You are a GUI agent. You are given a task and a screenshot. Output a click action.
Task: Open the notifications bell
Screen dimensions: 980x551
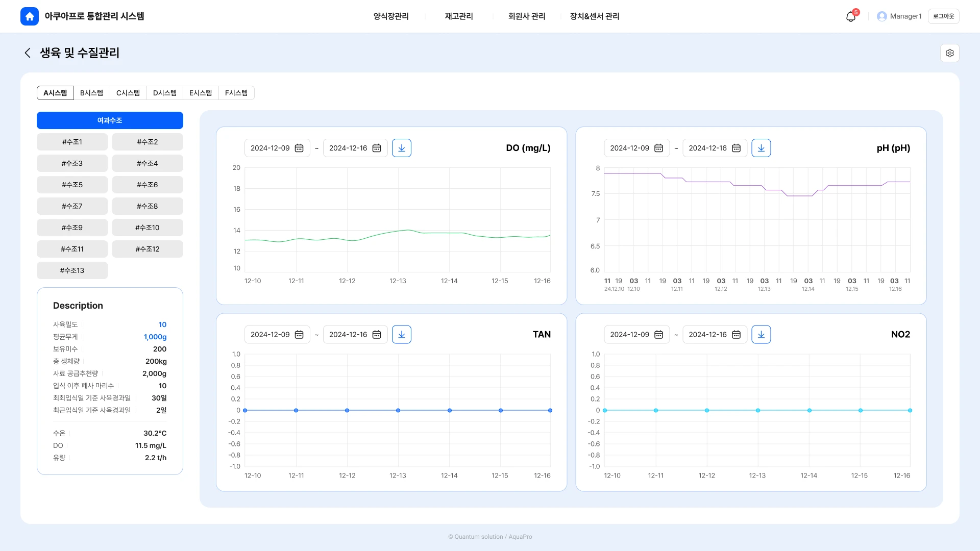click(x=851, y=16)
